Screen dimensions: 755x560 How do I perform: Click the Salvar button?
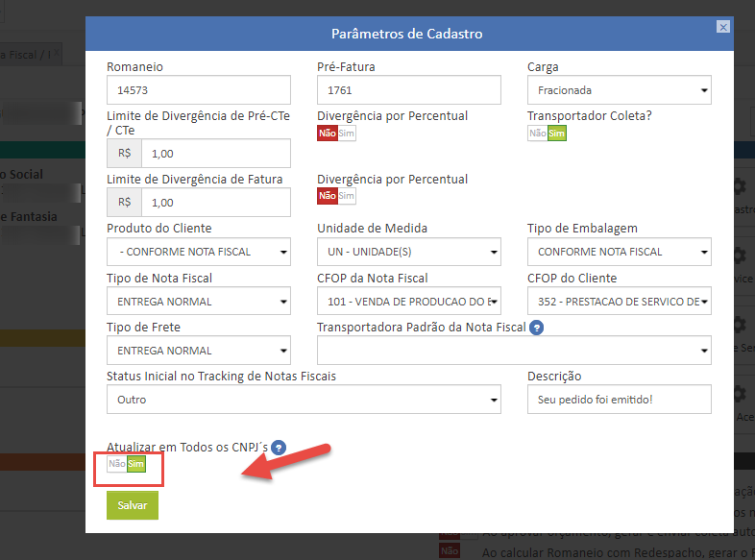click(133, 505)
